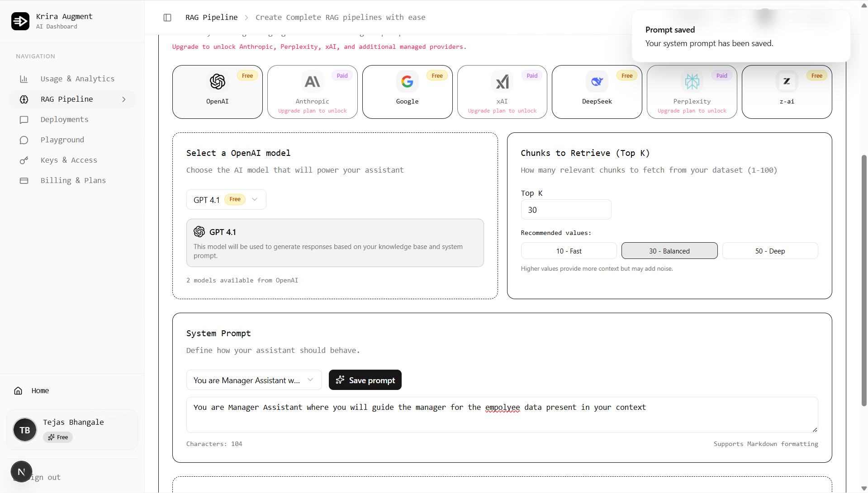Expand the RAG Pipeline chevron arrow
The image size is (868, 493).
[x=124, y=99]
